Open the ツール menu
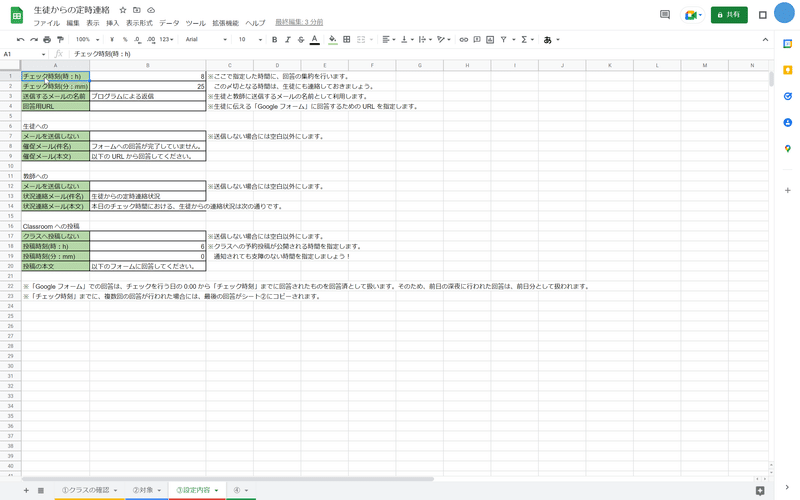Image resolution: width=800 pixels, height=500 pixels. click(x=195, y=23)
